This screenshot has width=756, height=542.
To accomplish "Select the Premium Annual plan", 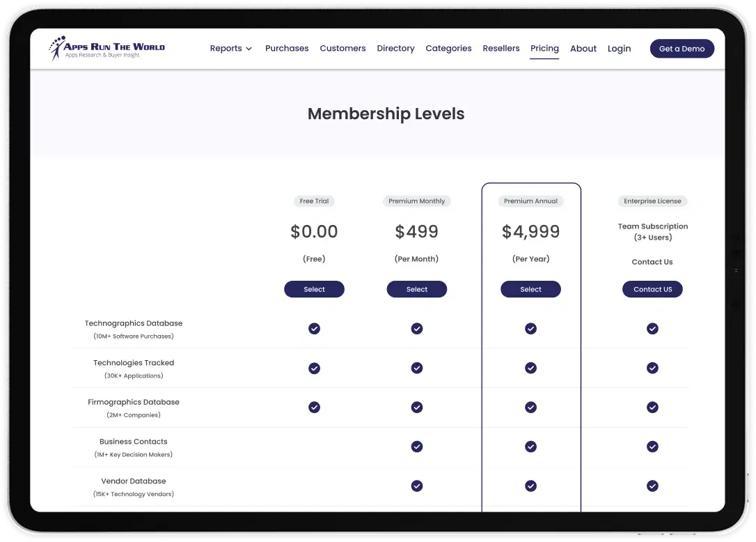I will coord(531,289).
